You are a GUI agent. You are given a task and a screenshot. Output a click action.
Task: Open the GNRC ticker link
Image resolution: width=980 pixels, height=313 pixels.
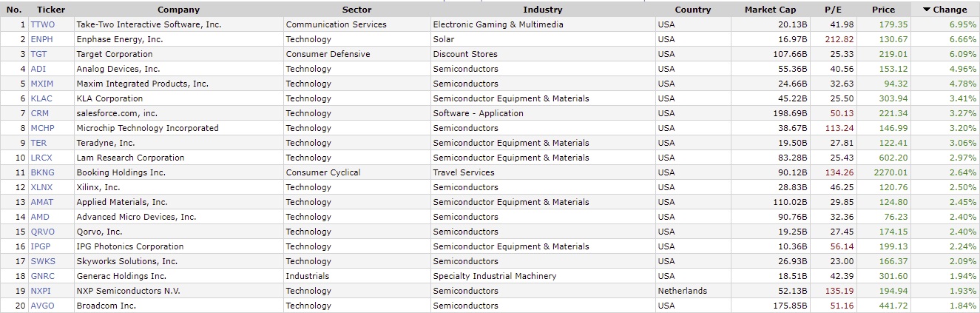43,276
